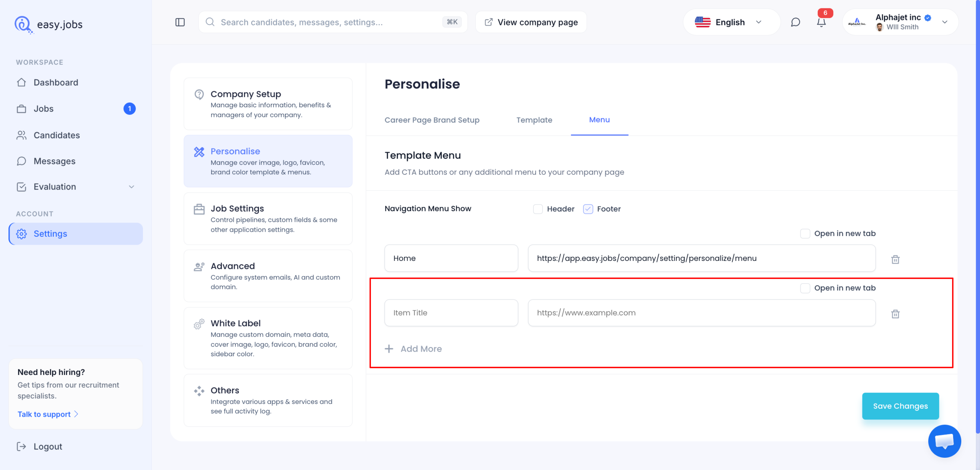
Task: Click the easy.jobs logo icon
Action: 24,25
